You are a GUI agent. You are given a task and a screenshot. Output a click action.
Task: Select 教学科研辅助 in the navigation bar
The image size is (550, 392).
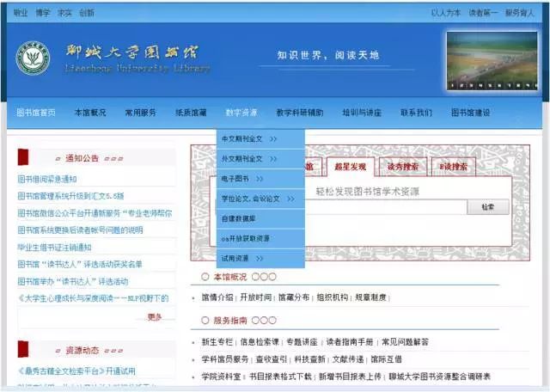coord(300,113)
